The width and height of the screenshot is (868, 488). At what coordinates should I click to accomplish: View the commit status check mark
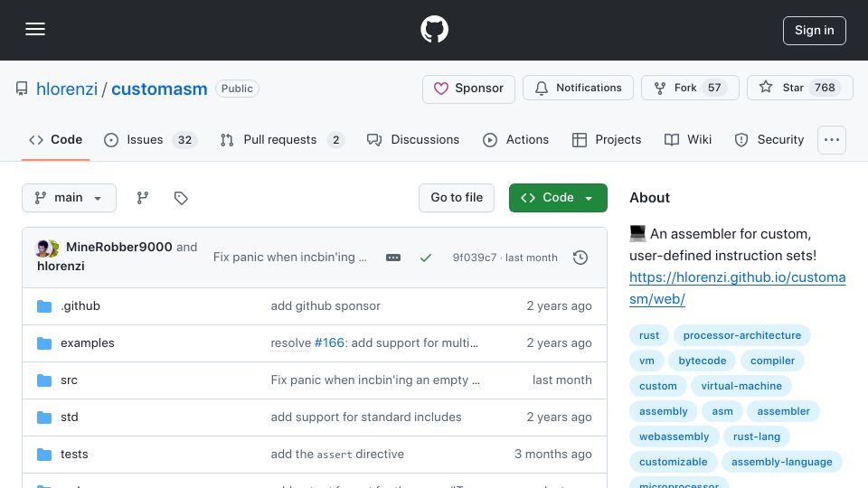click(x=425, y=258)
